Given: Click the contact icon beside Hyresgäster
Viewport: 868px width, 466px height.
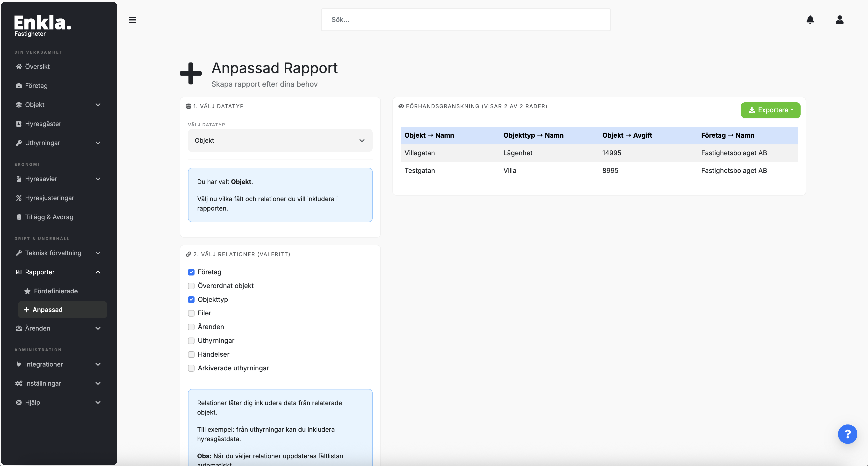Looking at the screenshot, I should (19, 124).
